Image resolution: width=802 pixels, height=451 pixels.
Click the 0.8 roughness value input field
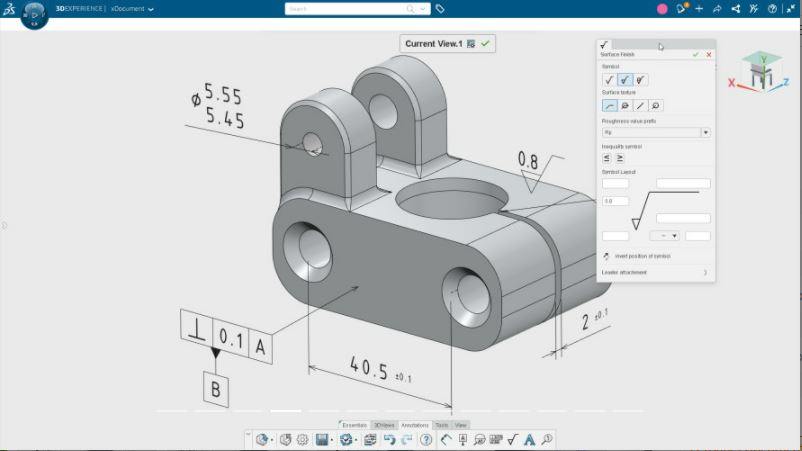coord(615,201)
